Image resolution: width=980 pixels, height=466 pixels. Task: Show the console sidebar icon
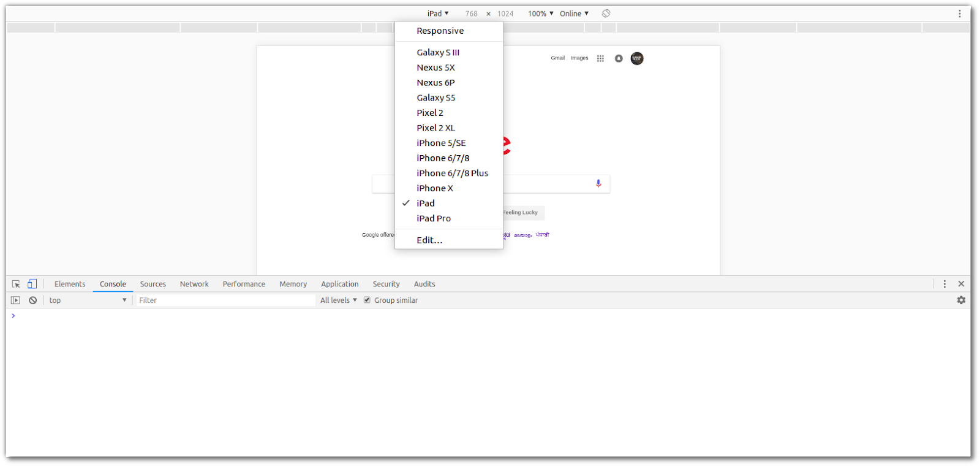click(x=16, y=300)
